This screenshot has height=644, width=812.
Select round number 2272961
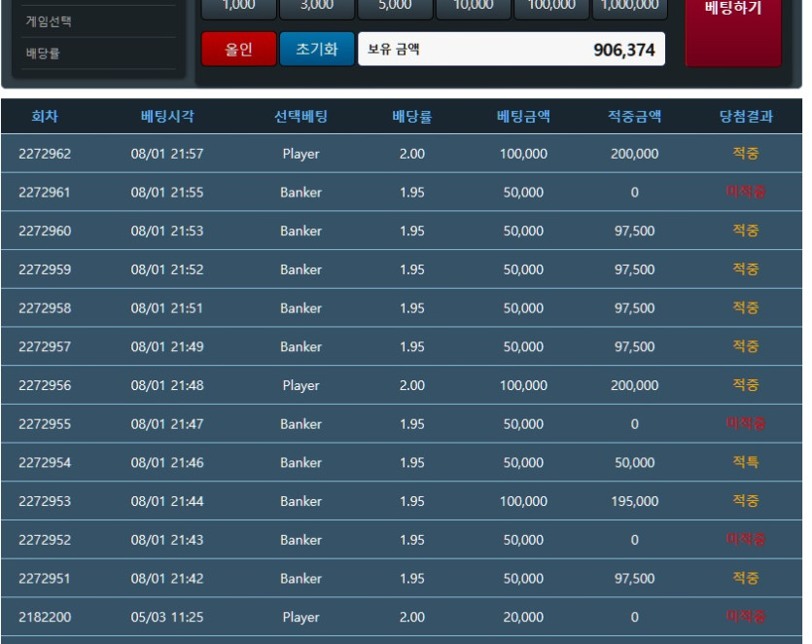pyautogui.click(x=45, y=193)
